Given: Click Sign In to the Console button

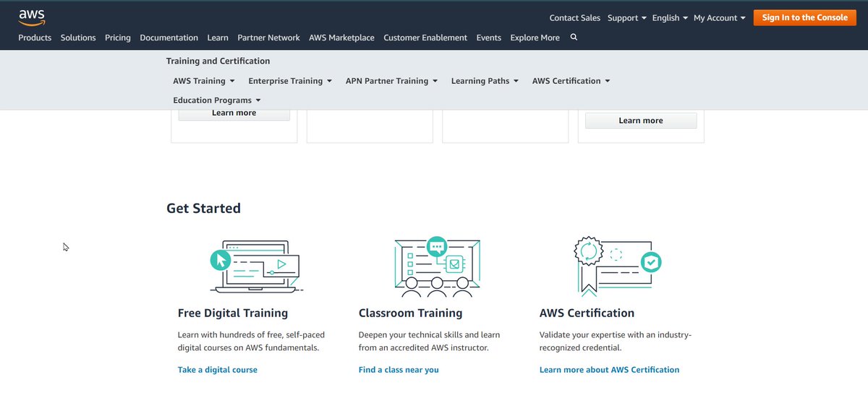Looking at the screenshot, I should (x=804, y=17).
